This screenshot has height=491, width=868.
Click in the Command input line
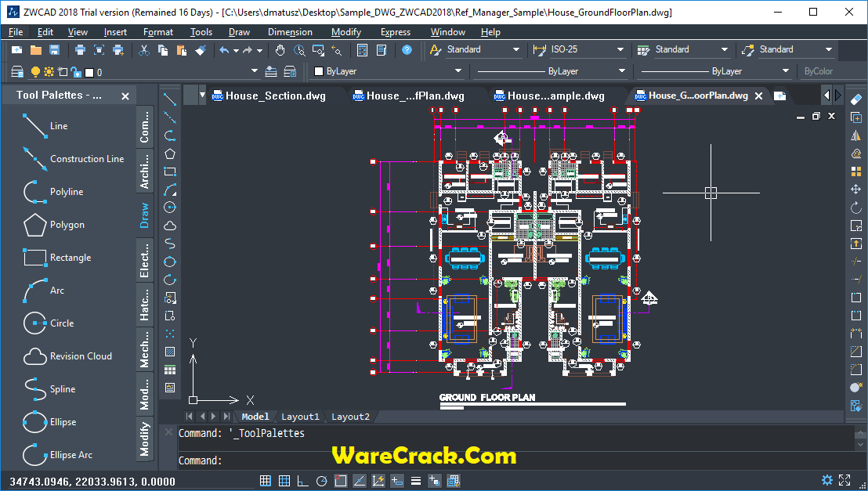[515, 460]
